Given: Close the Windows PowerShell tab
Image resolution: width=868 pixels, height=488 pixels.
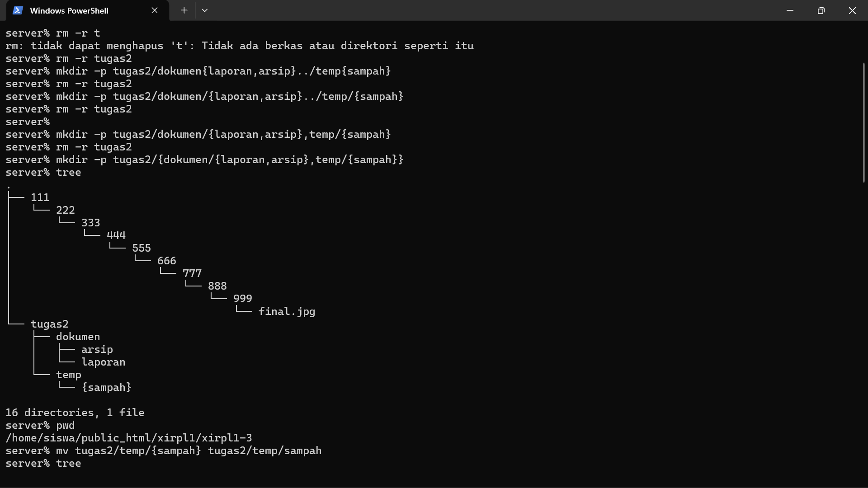Looking at the screenshot, I should pos(155,10).
